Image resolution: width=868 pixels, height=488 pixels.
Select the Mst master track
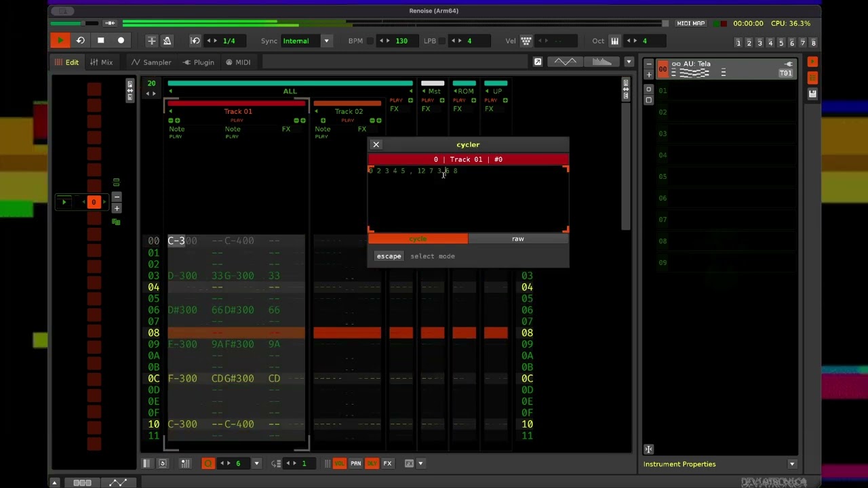pyautogui.click(x=433, y=91)
